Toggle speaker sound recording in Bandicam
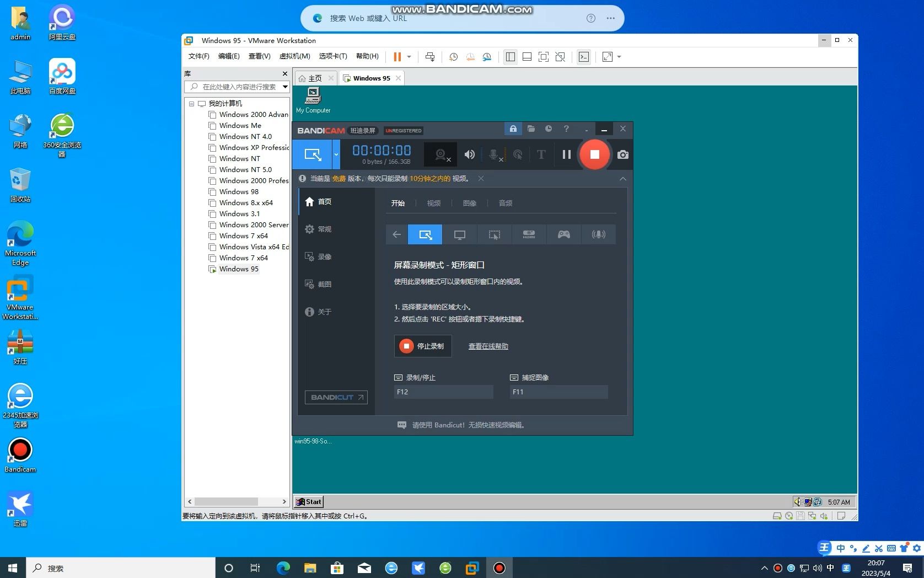Image resolution: width=924 pixels, height=578 pixels. (469, 154)
